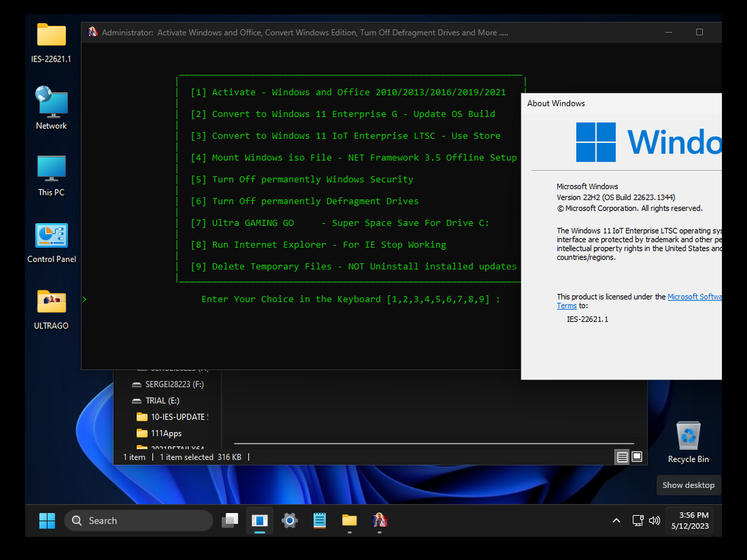Open the Recycle Bin desktop icon
Viewport: 747px width, 560px height.
click(688, 442)
